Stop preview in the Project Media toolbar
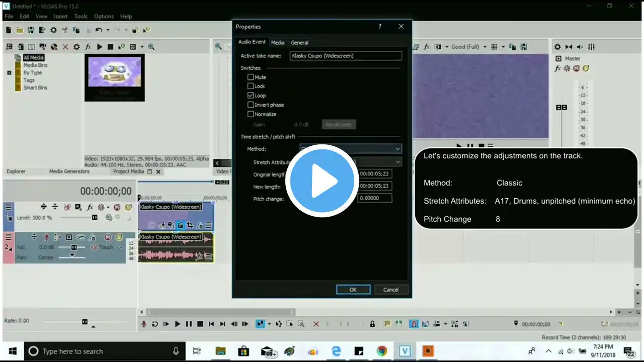 [x=110, y=47]
